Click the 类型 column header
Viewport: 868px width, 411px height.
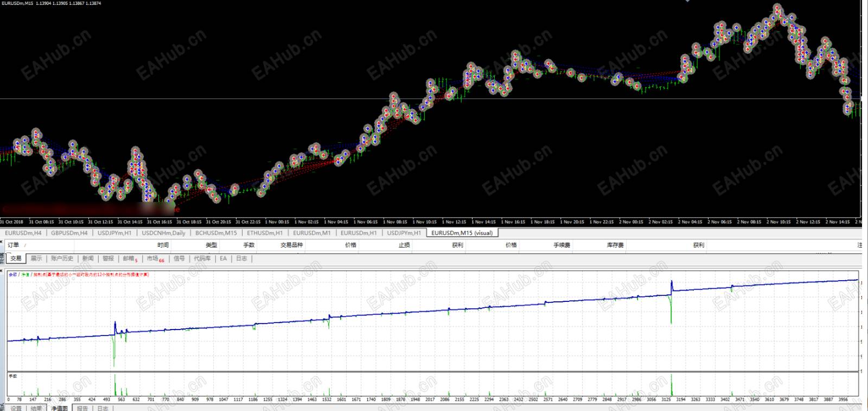tap(211, 245)
